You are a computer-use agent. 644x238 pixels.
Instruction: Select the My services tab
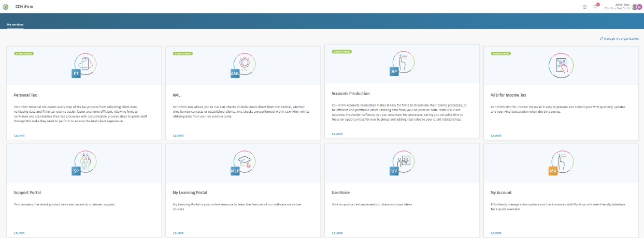click(x=15, y=24)
